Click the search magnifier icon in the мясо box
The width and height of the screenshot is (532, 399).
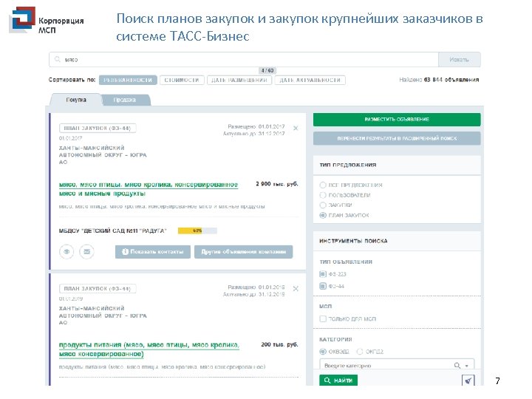point(58,59)
